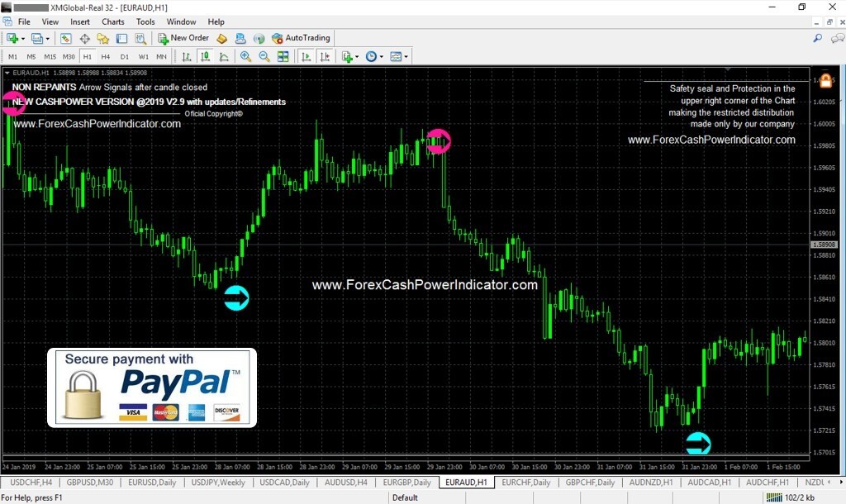The image size is (846, 504).
Task: Open the Help menu
Action: 216,21
